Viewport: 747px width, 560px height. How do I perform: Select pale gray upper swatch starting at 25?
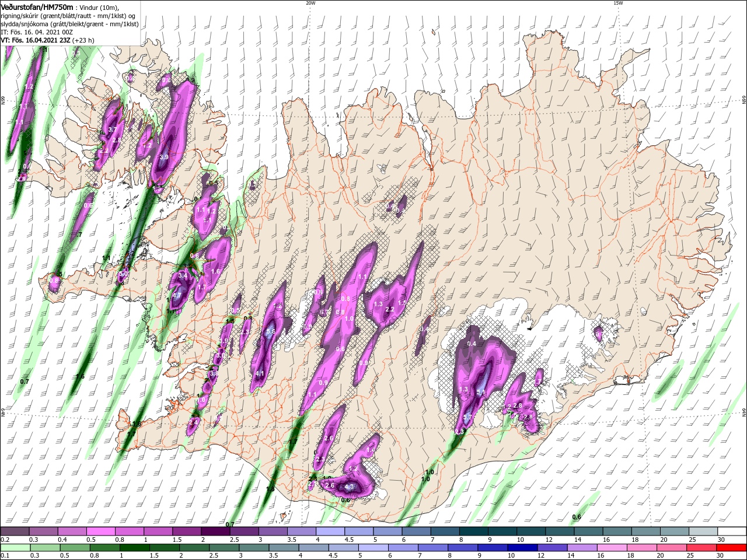click(703, 531)
